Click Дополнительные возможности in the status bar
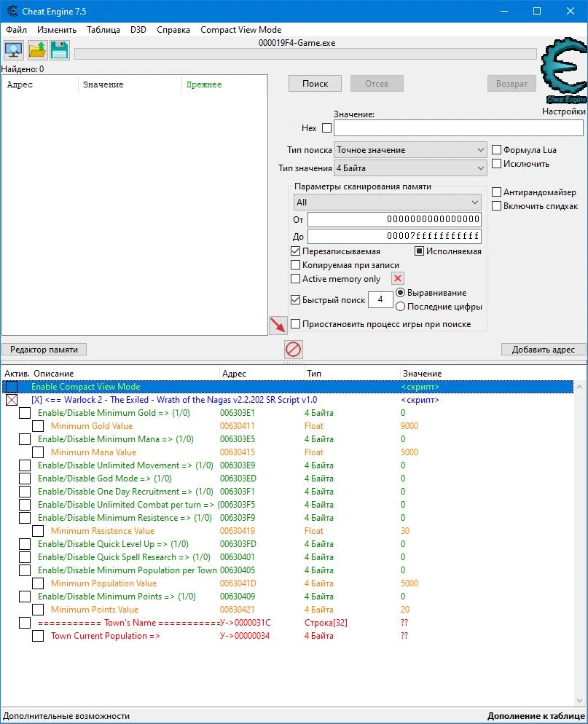588x724 pixels. (66, 716)
